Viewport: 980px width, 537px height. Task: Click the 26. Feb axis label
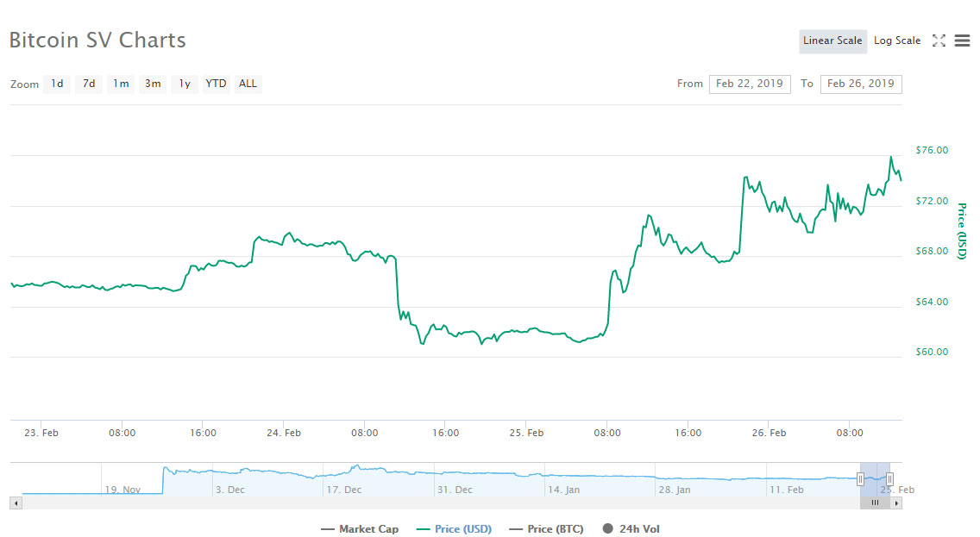pyautogui.click(x=769, y=433)
